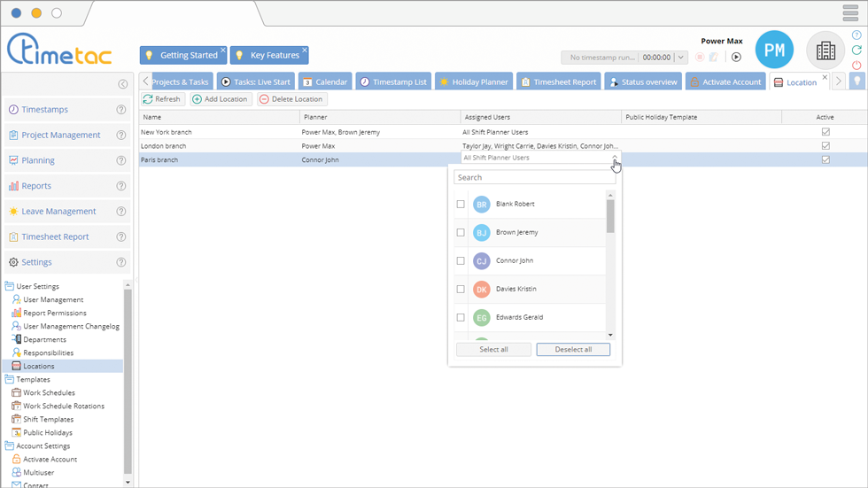Click the company building icon
The width and height of the screenshot is (868, 488).
click(x=825, y=50)
